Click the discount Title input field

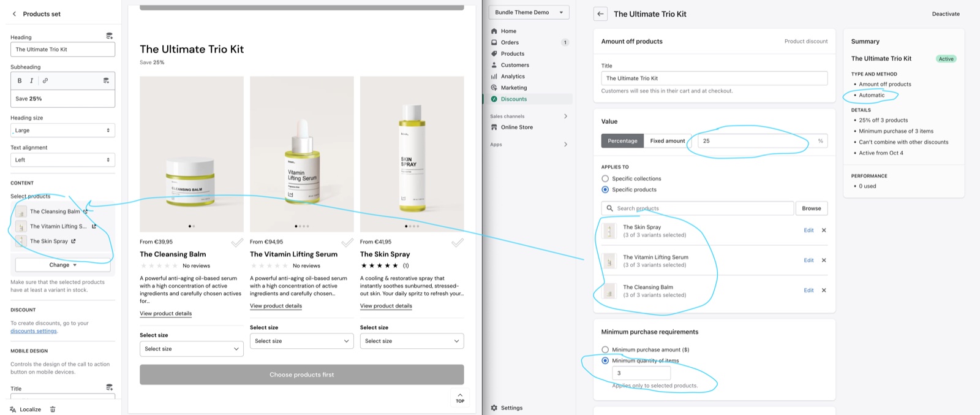tap(714, 78)
